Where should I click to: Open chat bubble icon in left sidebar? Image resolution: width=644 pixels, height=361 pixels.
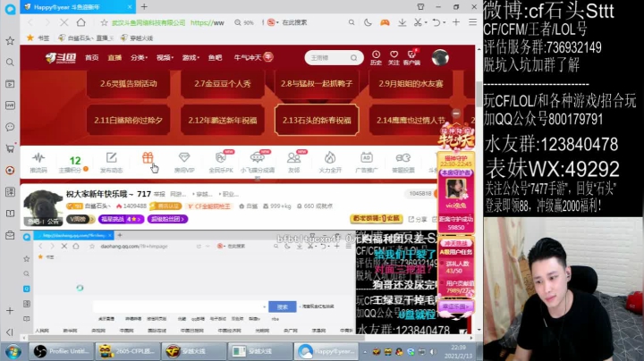click(x=10, y=127)
